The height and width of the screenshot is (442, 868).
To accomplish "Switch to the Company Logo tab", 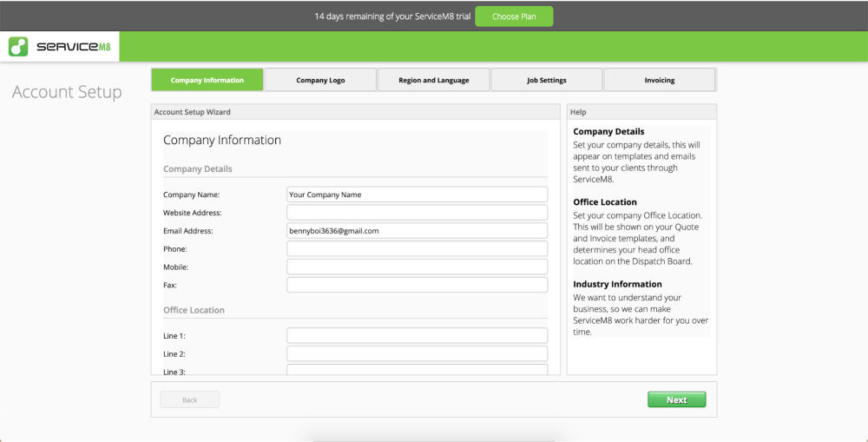I will tap(320, 80).
